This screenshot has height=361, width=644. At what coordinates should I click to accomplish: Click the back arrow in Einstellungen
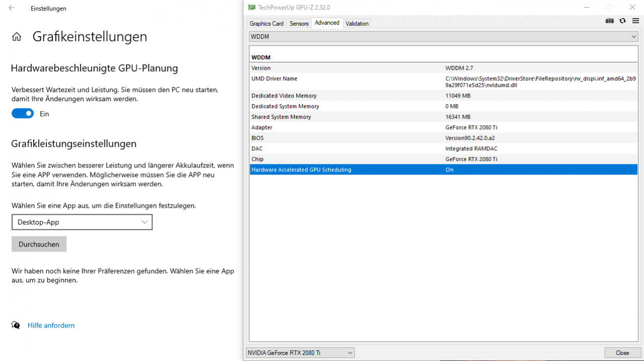click(x=12, y=8)
